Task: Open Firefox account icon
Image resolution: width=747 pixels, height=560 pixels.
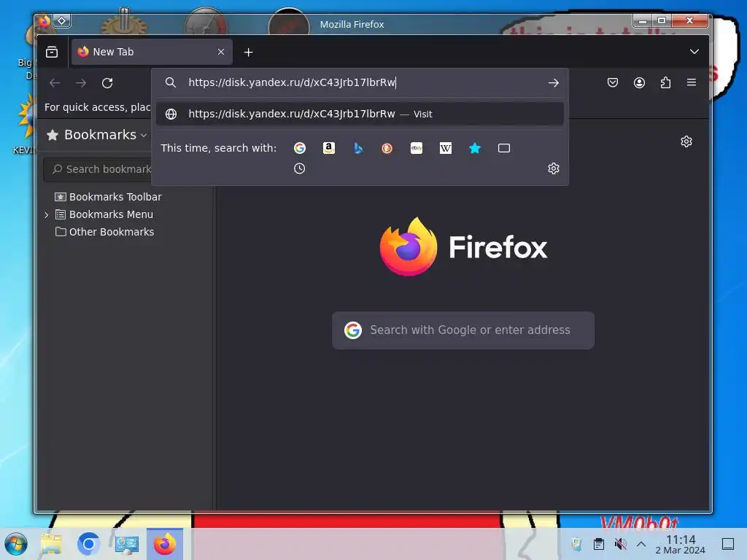Action: click(639, 83)
